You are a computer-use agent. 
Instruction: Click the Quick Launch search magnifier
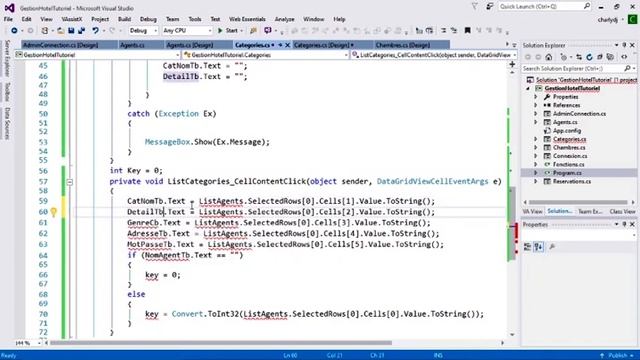[x=587, y=6]
